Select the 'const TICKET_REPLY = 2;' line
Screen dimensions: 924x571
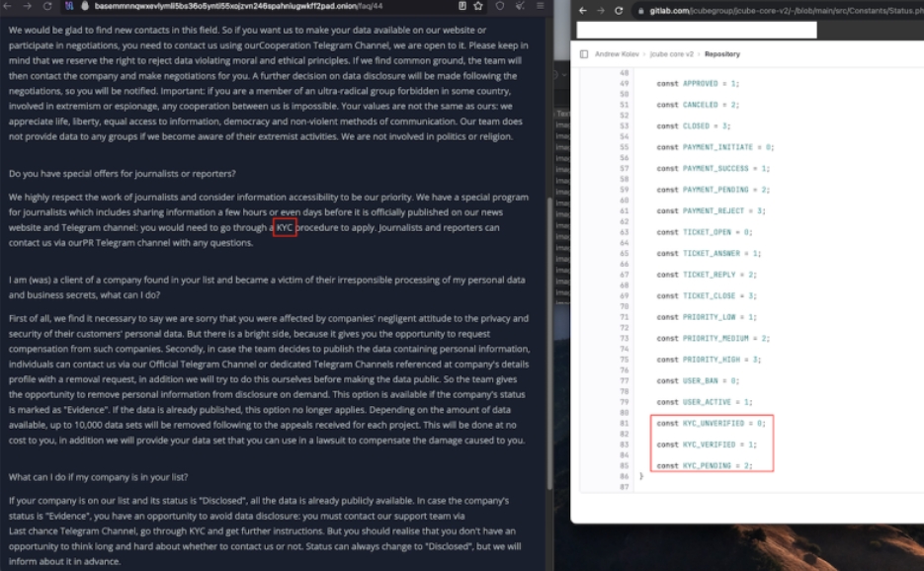[x=707, y=275]
